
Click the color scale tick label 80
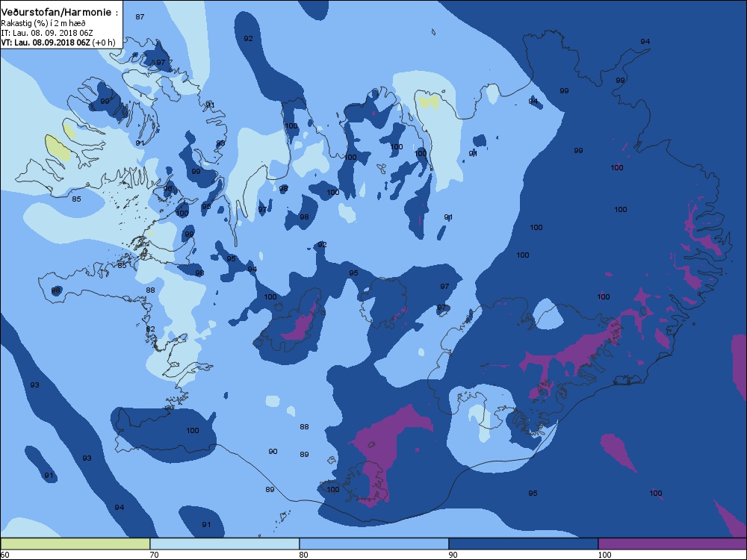[x=303, y=554]
